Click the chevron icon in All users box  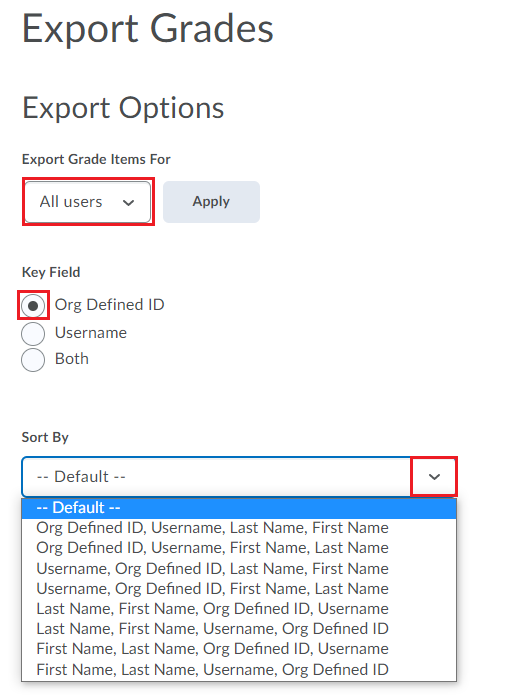(x=129, y=203)
